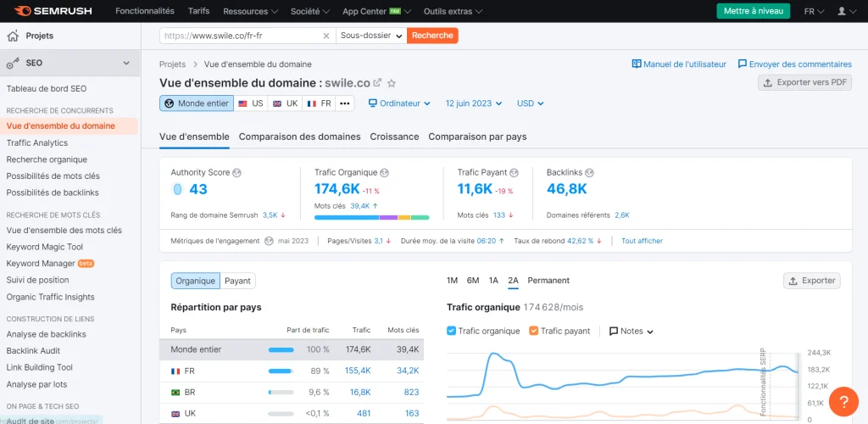Open the Outils extras dropdown

tap(453, 11)
